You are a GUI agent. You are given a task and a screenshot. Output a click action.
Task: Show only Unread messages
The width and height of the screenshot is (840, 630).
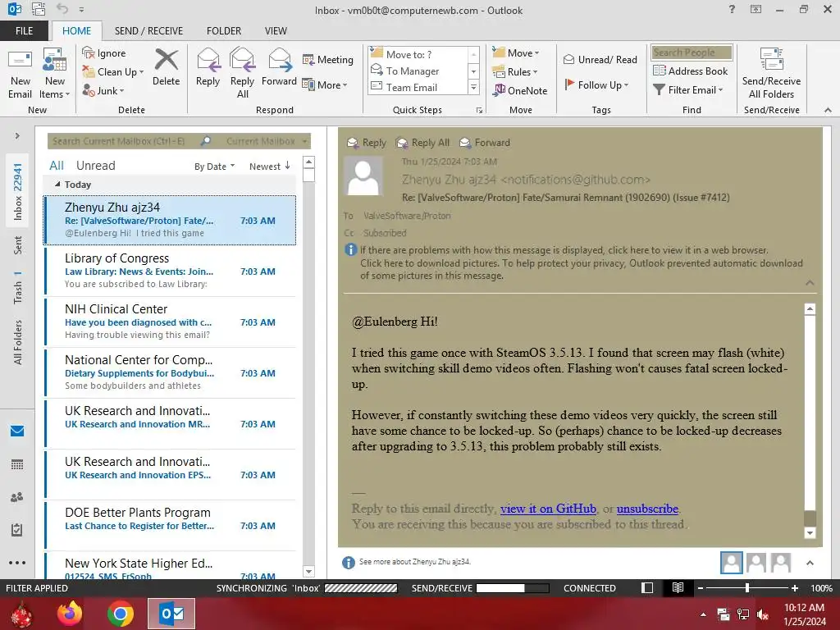(x=95, y=166)
